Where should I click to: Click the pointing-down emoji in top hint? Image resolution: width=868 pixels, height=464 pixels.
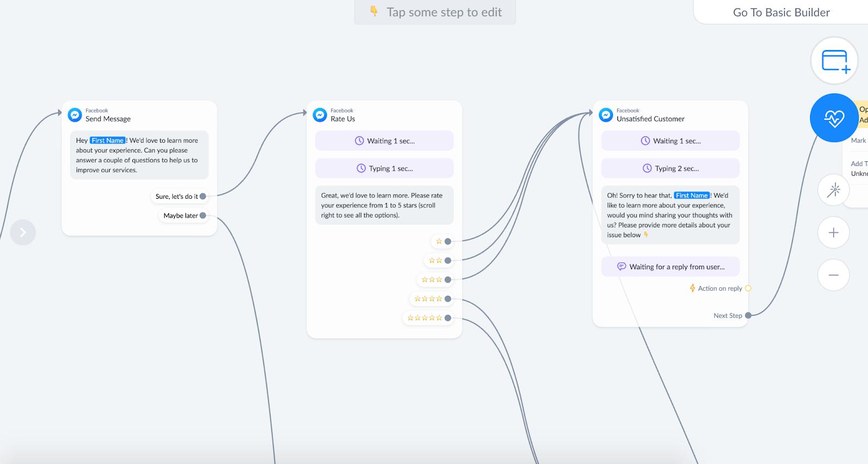tap(373, 11)
